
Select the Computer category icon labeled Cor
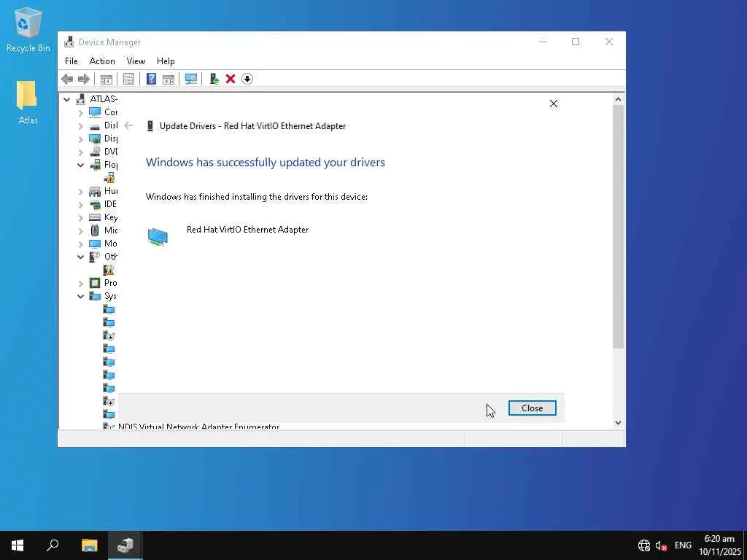95,112
